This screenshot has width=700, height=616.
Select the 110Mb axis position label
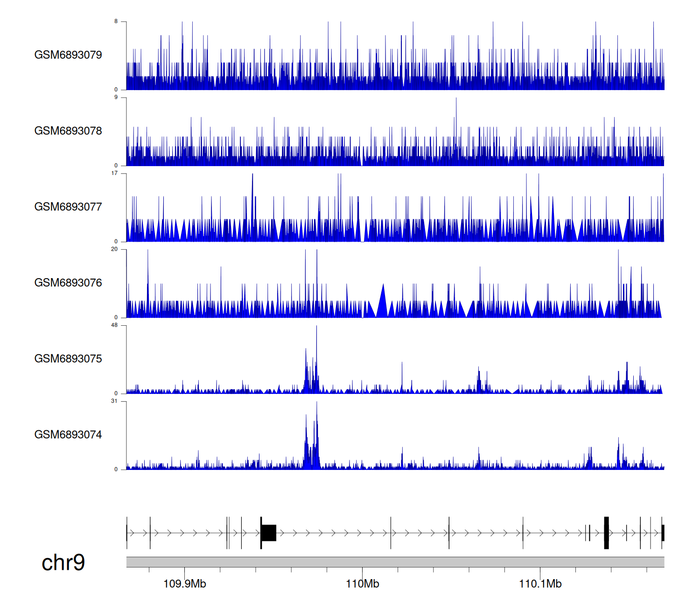point(362,584)
